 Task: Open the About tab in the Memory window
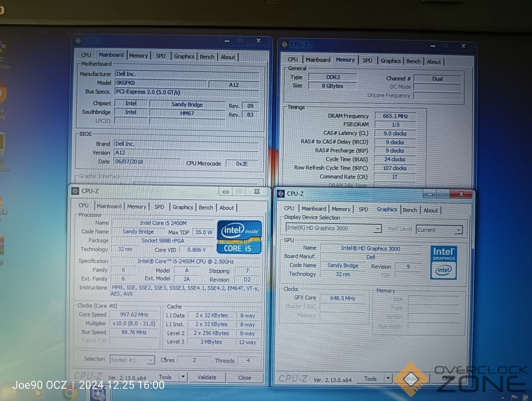(434, 61)
